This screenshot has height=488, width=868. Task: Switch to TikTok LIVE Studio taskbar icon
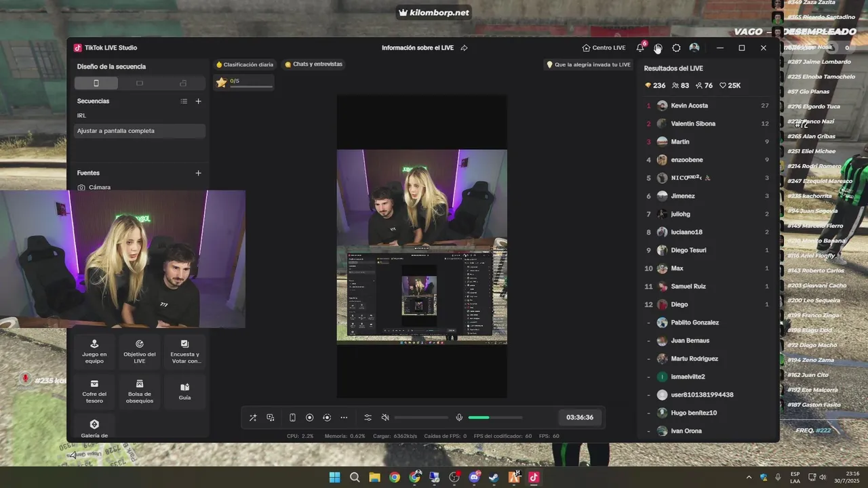(x=534, y=477)
